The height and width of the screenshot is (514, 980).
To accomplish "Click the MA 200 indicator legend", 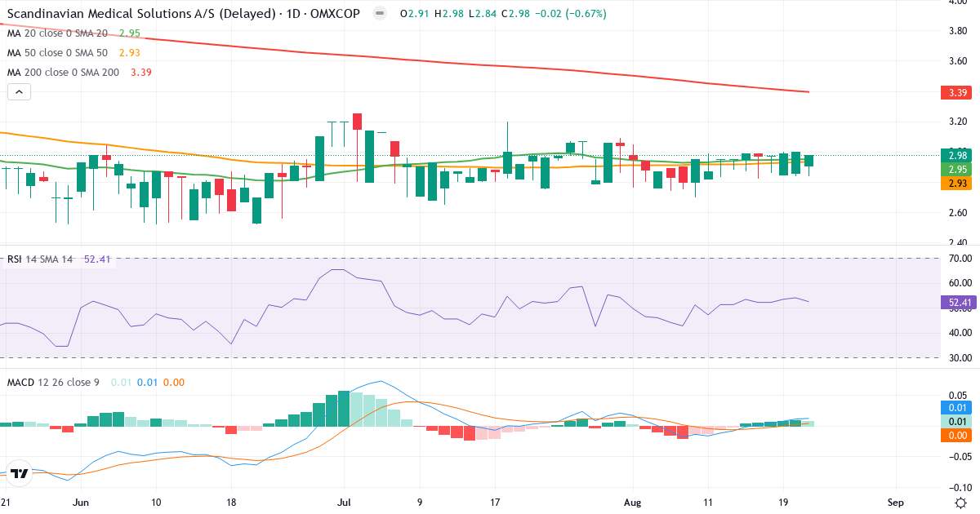I will [x=79, y=72].
